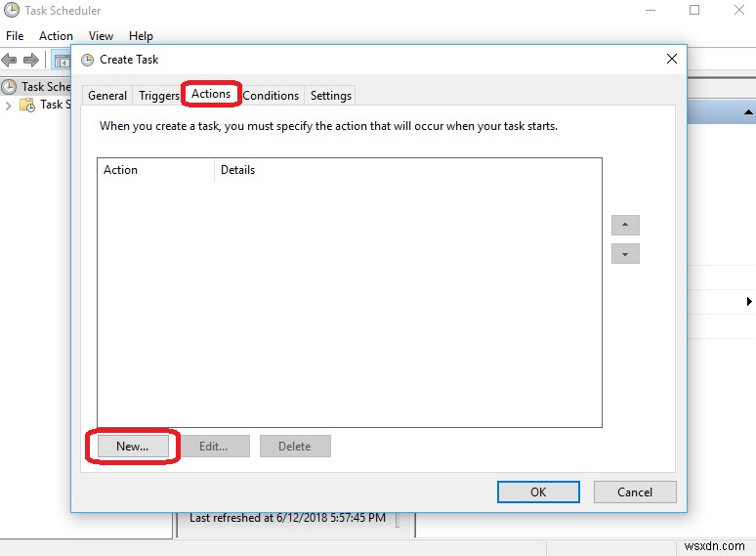
Task: Open the General tab
Action: pyautogui.click(x=107, y=96)
